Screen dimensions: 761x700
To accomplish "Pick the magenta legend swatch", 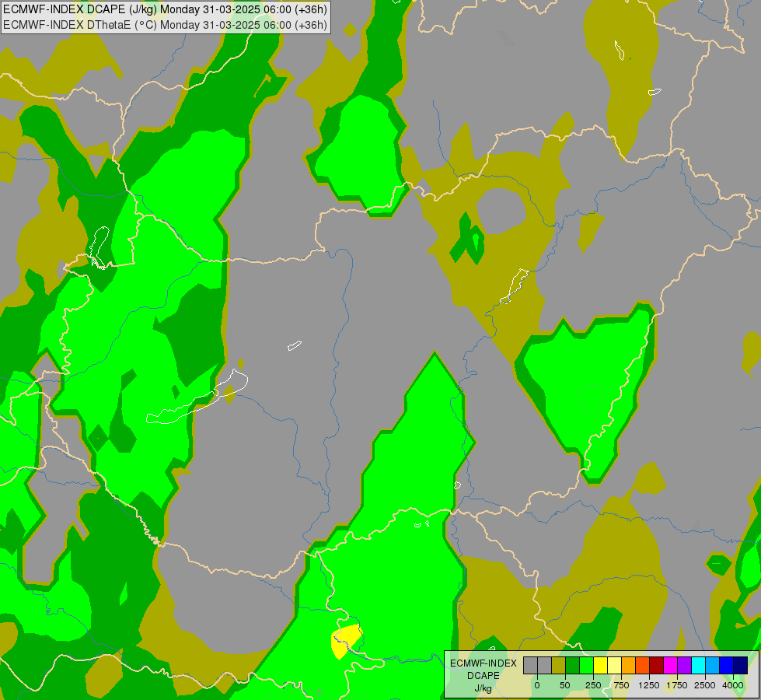I will (x=671, y=666).
